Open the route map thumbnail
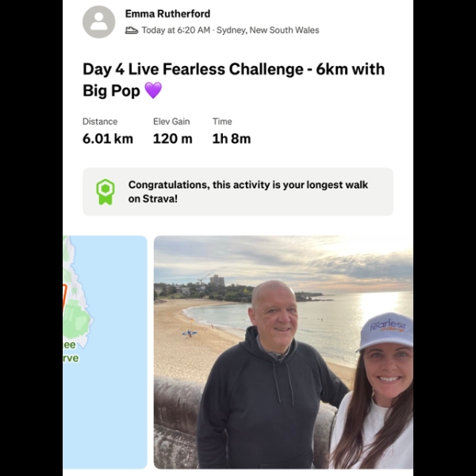Screen dimensions: 476x476 point(105,352)
